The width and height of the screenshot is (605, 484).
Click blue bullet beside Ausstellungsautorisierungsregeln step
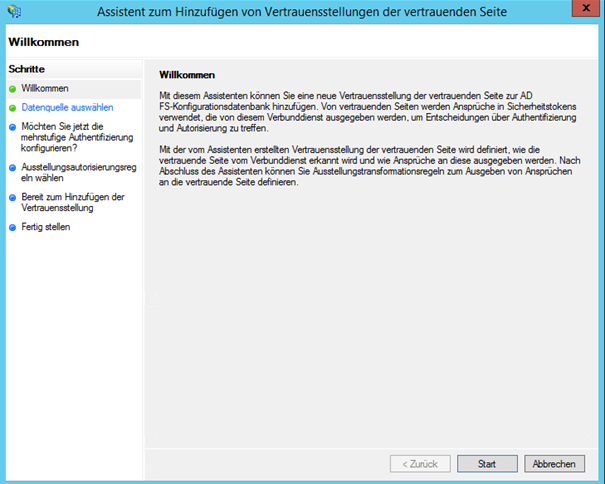pos(13,168)
